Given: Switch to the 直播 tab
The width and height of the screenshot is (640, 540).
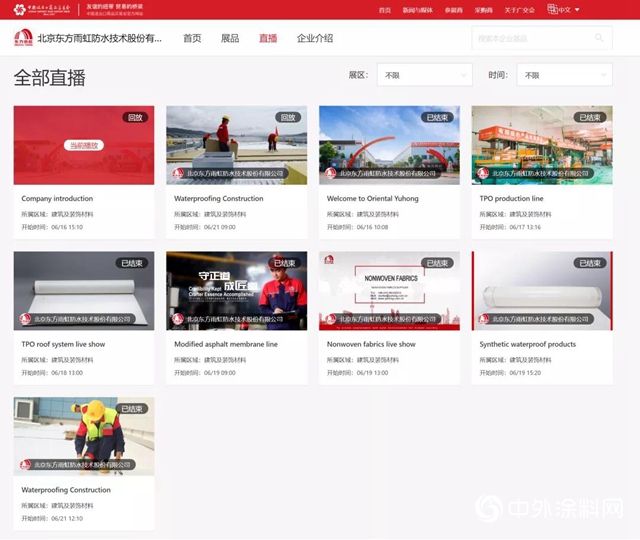Looking at the screenshot, I should point(268,38).
